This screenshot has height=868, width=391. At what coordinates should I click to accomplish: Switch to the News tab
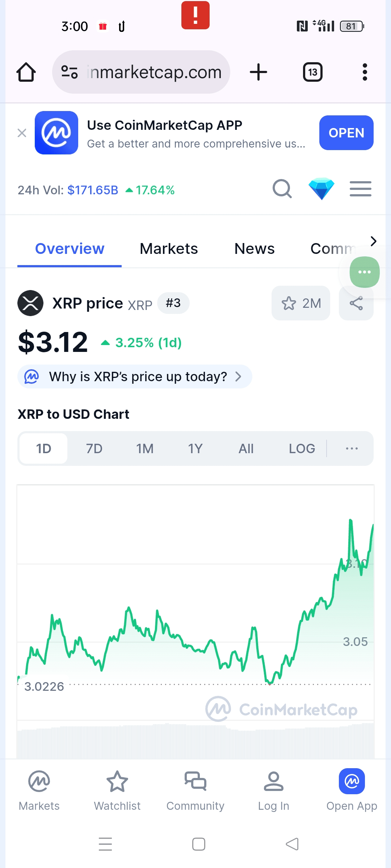pos(255,249)
